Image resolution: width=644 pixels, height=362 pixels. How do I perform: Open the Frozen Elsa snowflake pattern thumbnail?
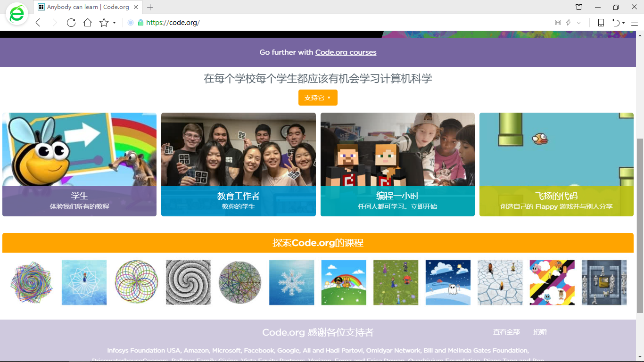tap(84, 282)
